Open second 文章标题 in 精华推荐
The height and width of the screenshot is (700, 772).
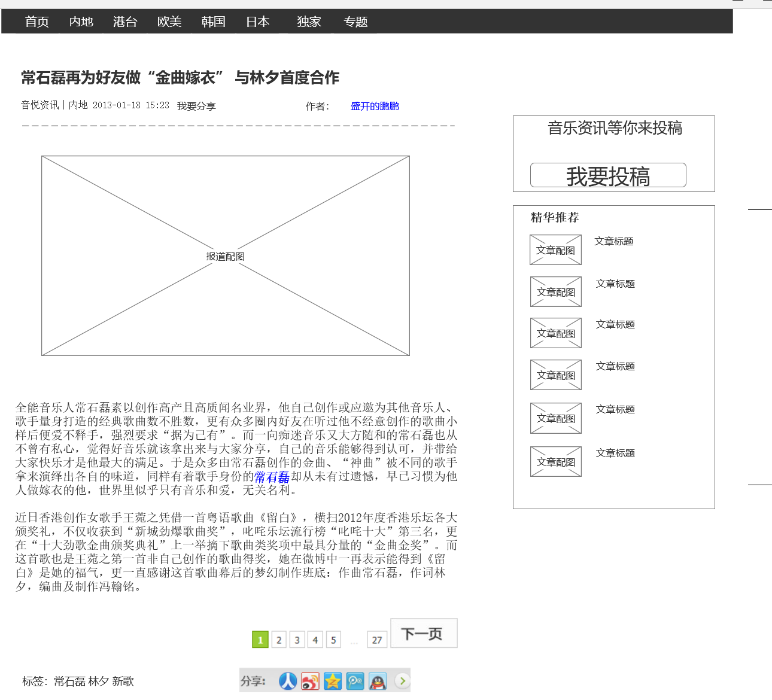[615, 284]
